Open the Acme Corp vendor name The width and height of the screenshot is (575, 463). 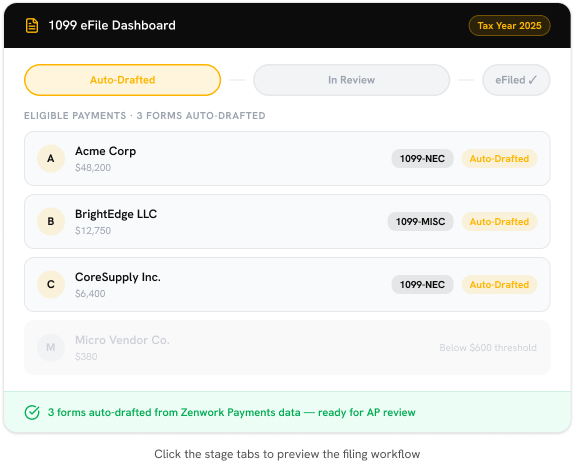pos(106,151)
